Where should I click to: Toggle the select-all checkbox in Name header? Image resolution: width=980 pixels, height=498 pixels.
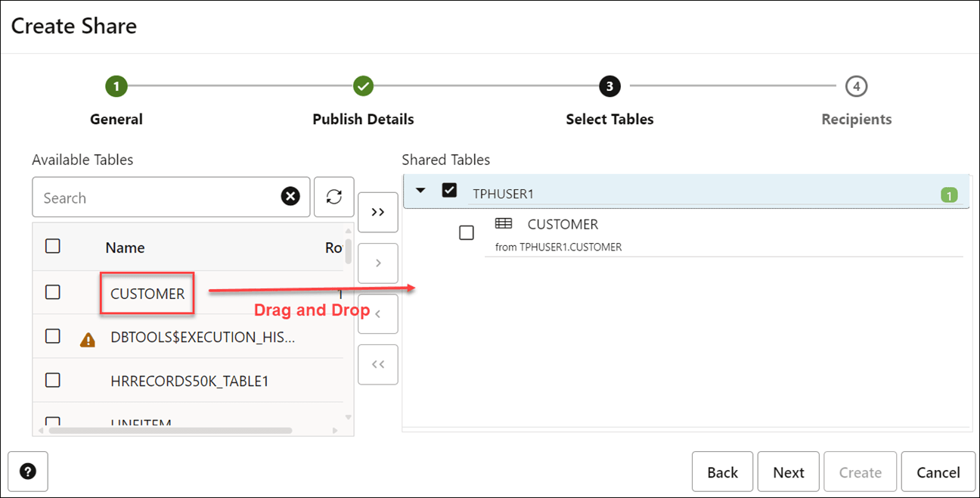click(x=53, y=246)
